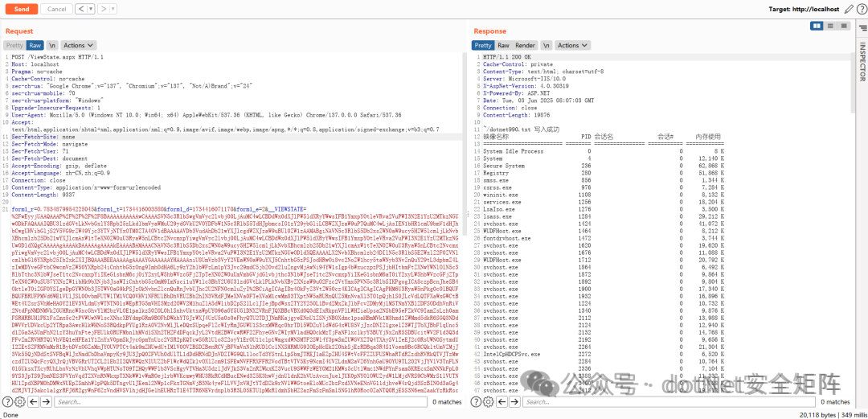This screenshot has height=419, width=868.
Task: Click the Server: Microsoft-IIS/10.0 header
Action: (x=522, y=79)
